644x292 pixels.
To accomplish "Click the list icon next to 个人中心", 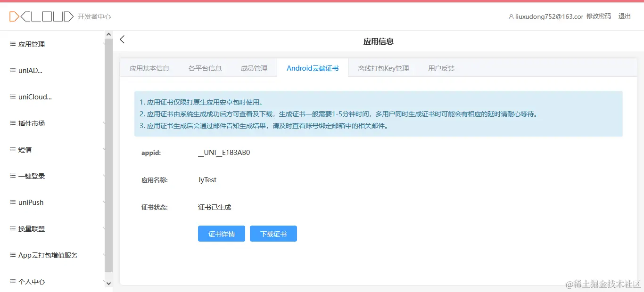I will point(13,281).
